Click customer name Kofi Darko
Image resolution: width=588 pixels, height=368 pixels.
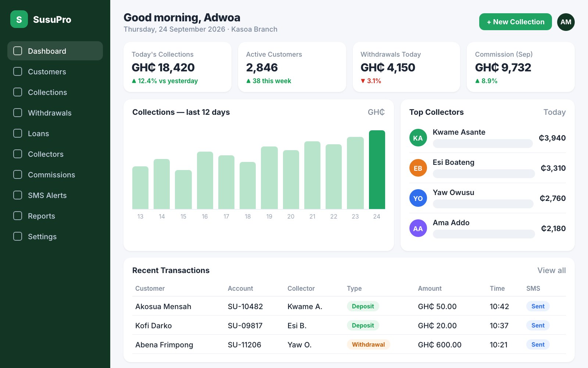tap(154, 326)
